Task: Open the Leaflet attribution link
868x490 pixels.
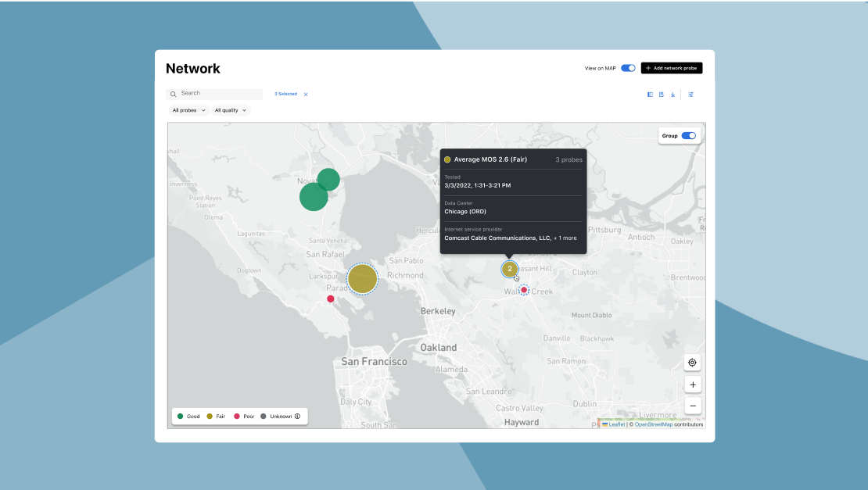Action: (x=616, y=424)
